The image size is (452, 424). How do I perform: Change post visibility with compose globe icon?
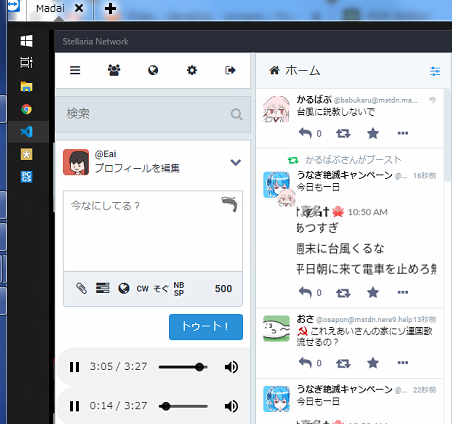tap(124, 288)
